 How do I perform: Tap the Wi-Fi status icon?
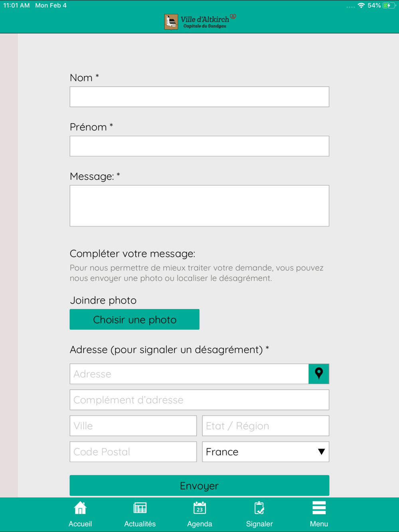point(361,6)
